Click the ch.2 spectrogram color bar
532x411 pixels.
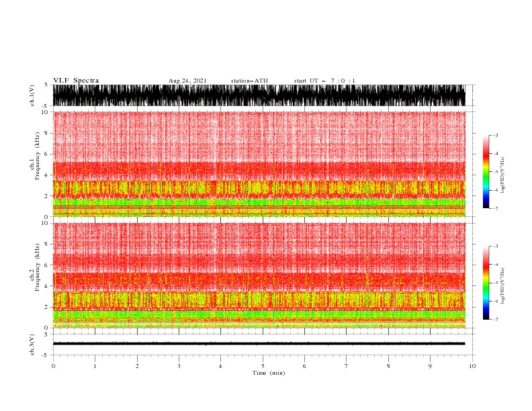[x=486, y=283]
